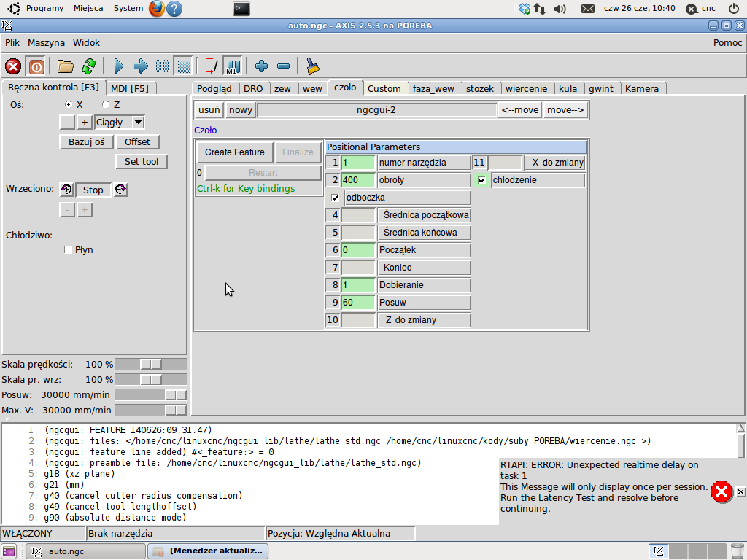Open the trash icon in bottom panel
Viewport: 747px width, 560px height.
737,551
